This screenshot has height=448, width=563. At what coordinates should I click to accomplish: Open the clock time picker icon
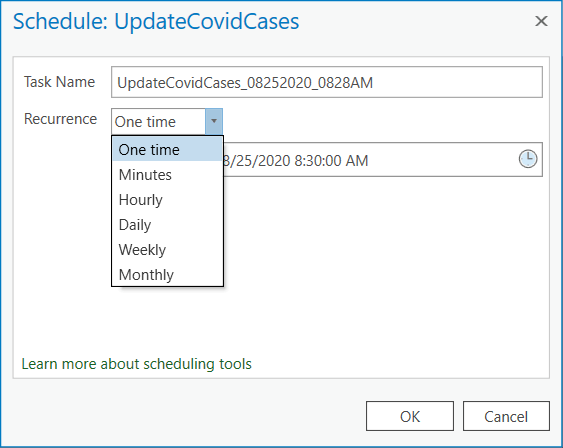tap(528, 159)
